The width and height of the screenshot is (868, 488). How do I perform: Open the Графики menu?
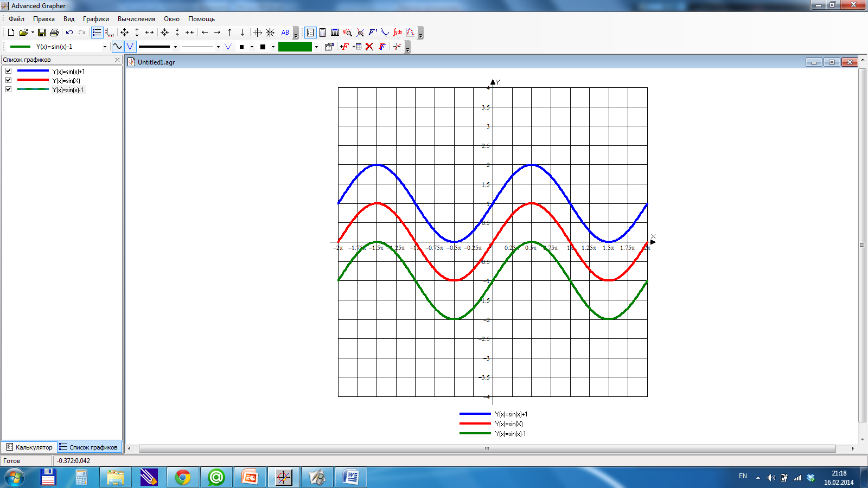[96, 19]
